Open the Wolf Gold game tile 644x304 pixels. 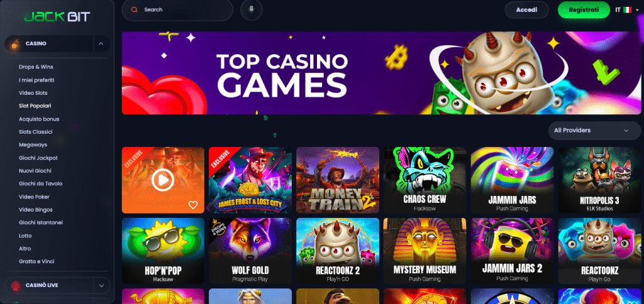coord(250,251)
